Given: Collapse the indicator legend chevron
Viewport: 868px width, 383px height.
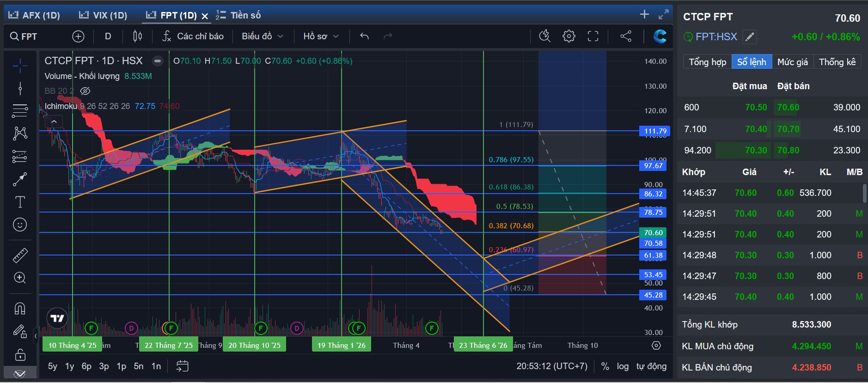Looking at the screenshot, I should coord(54,122).
